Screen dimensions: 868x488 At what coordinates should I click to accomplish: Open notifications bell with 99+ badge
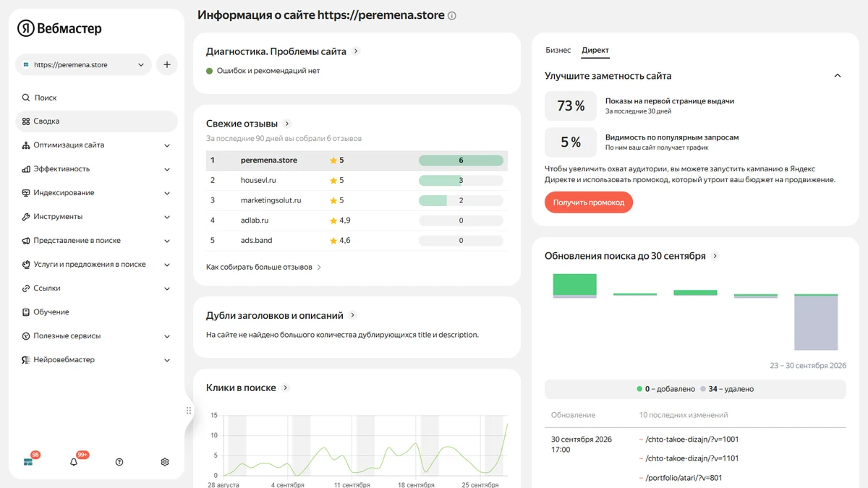coord(74,461)
